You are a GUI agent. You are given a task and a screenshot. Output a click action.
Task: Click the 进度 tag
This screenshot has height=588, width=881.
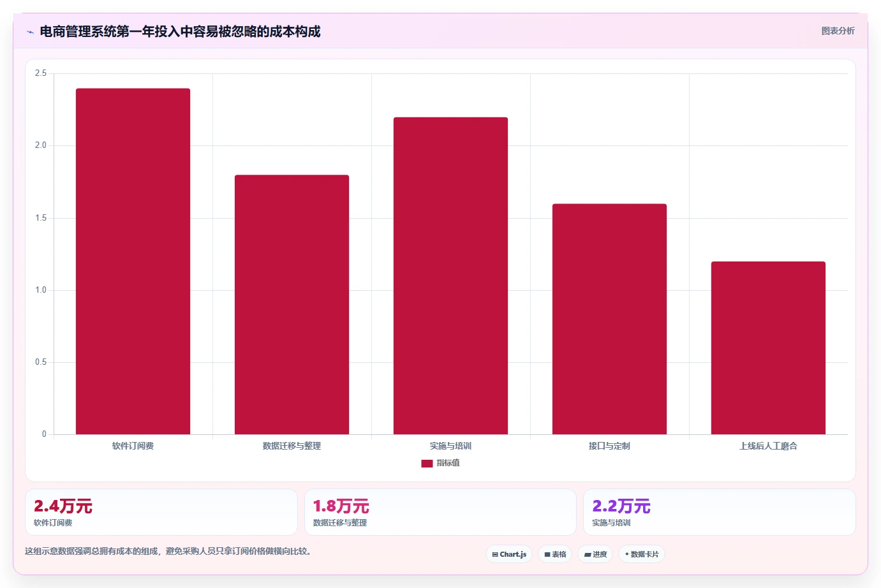[595, 554]
